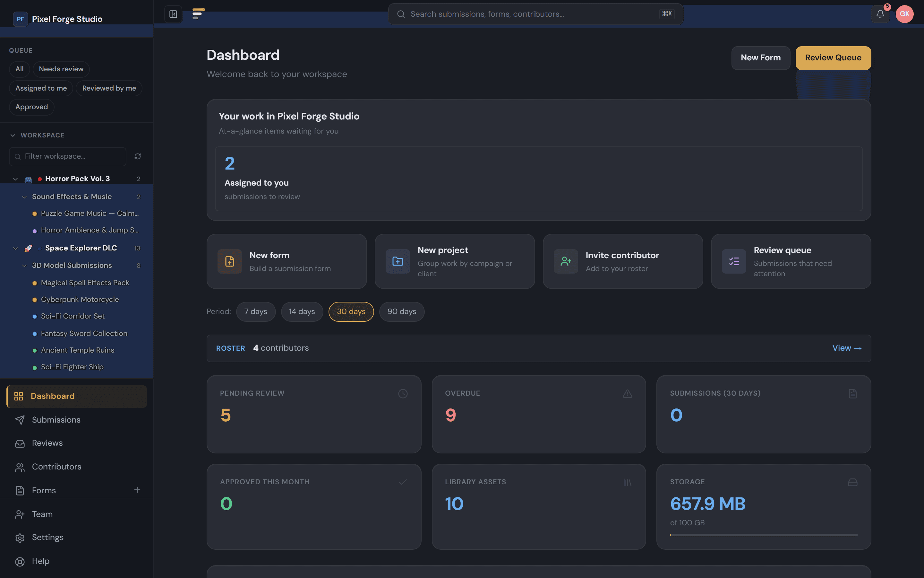Collapse Sound Effects & Music folder
Screen dimensions: 924x578
pyautogui.click(x=24, y=197)
